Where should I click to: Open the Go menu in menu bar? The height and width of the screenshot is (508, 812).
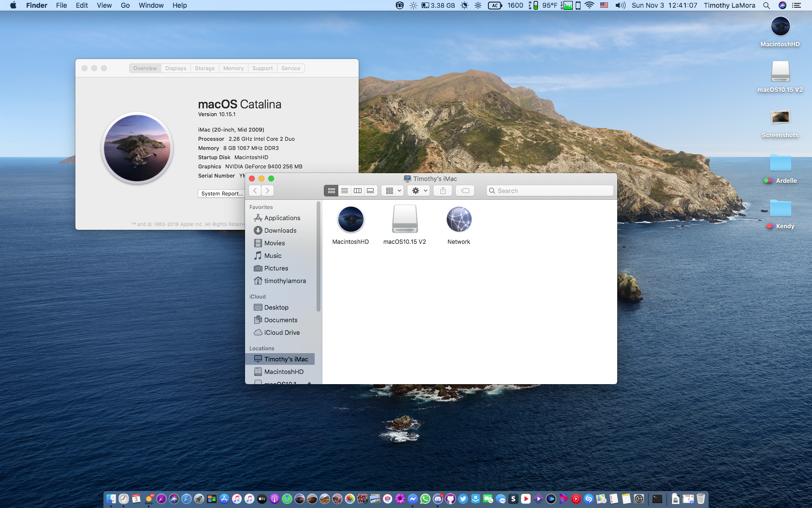coord(125,5)
